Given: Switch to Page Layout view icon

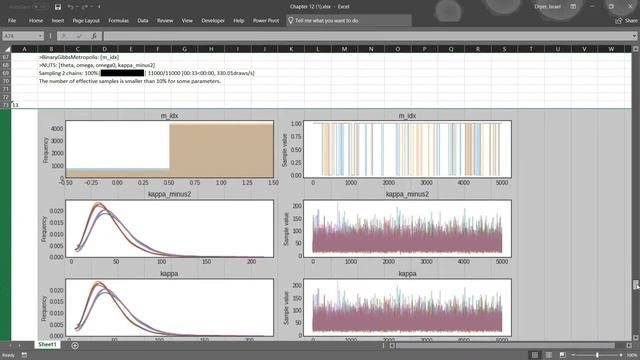Looking at the screenshot, I should tap(549, 355).
